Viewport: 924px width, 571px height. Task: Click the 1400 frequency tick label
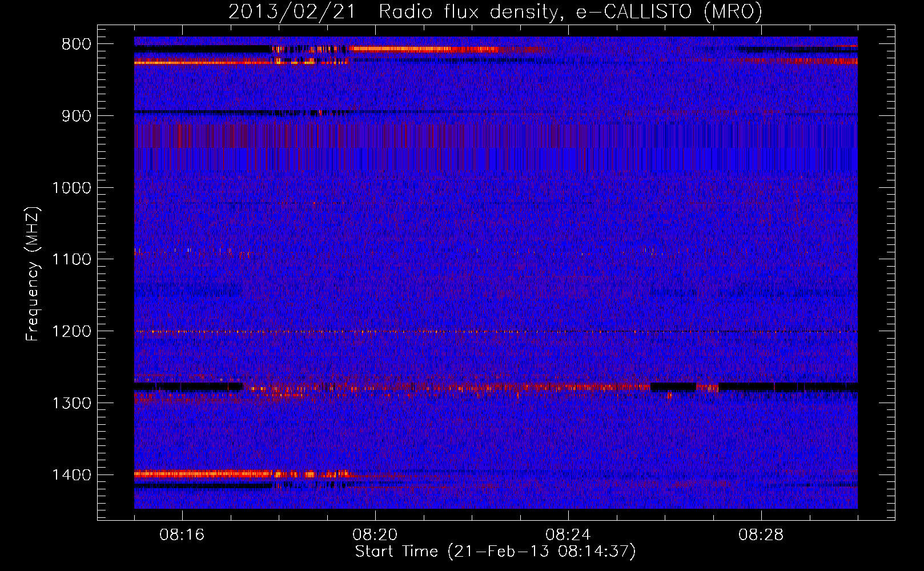click(71, 475)
